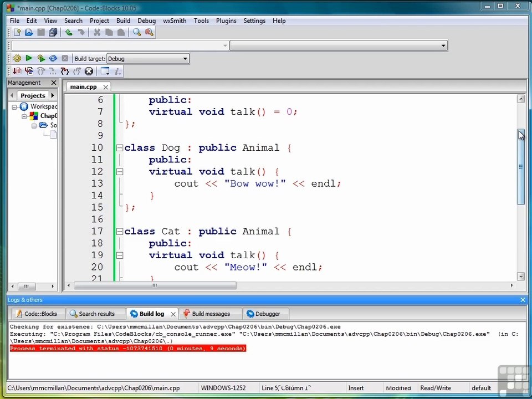Click the Paste icon
Viewport: 532px width, 399px height.
(x=121, y=32)
